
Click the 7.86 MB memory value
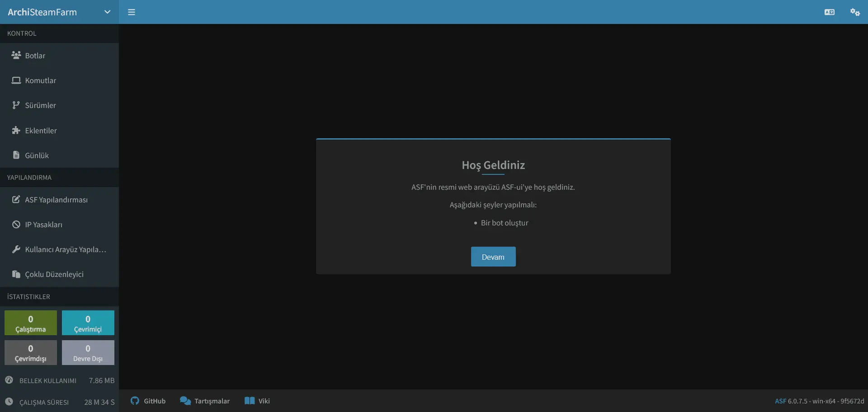[x=102, y=380]
